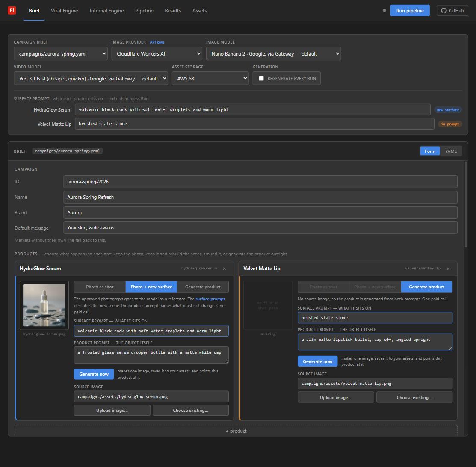Click the campaign Name field

click(x=260, y=197)
